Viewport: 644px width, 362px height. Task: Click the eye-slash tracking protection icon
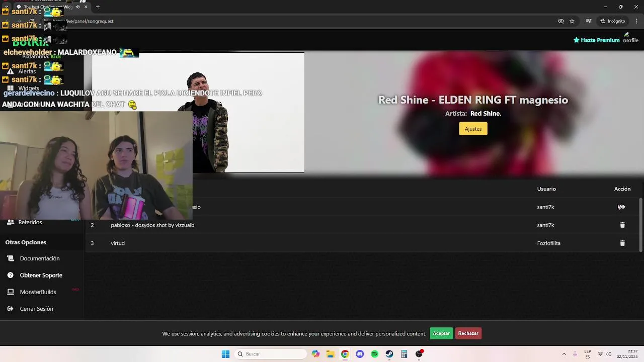(x=561, y=21)
